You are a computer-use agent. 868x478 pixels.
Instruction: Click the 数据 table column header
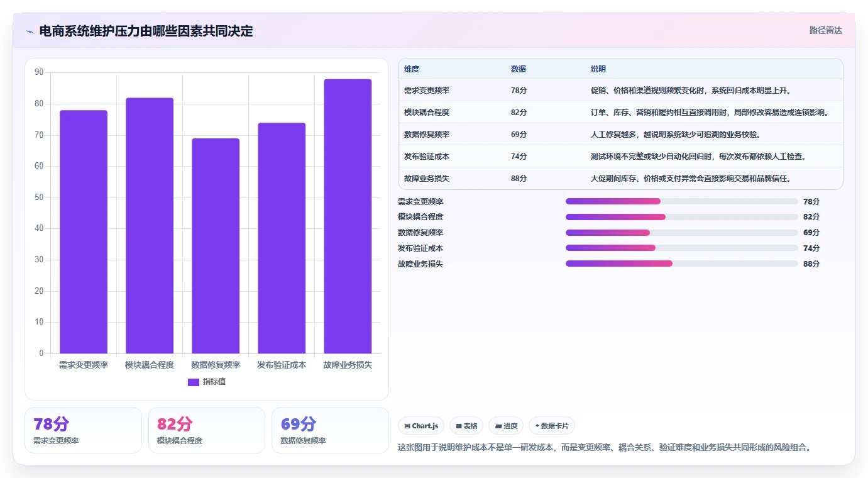[x=519, y=69]
